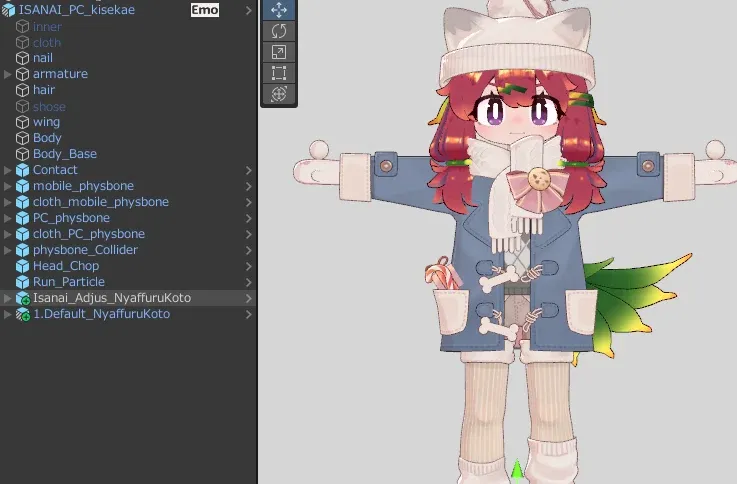
Task: Select the Scale tool
Action: 279,52
